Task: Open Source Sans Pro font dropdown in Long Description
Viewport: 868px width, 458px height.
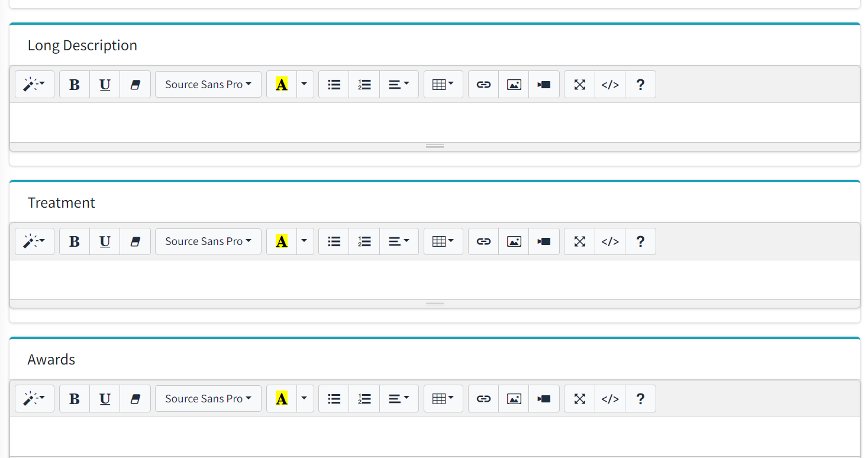Action: 208,85
